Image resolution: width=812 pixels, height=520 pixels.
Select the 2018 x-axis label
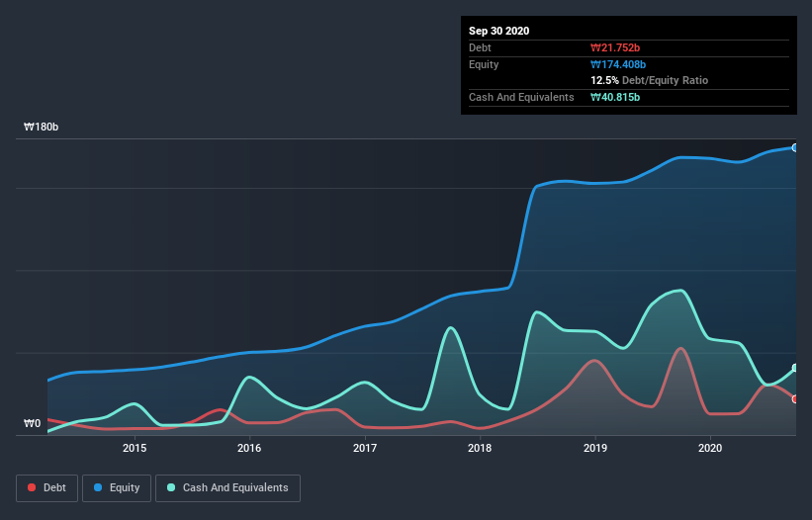480,448
